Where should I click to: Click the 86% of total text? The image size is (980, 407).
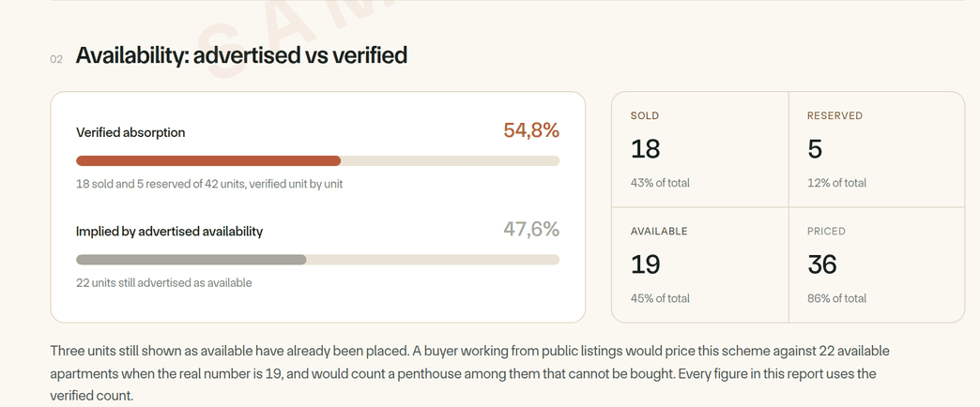[837, 298]
